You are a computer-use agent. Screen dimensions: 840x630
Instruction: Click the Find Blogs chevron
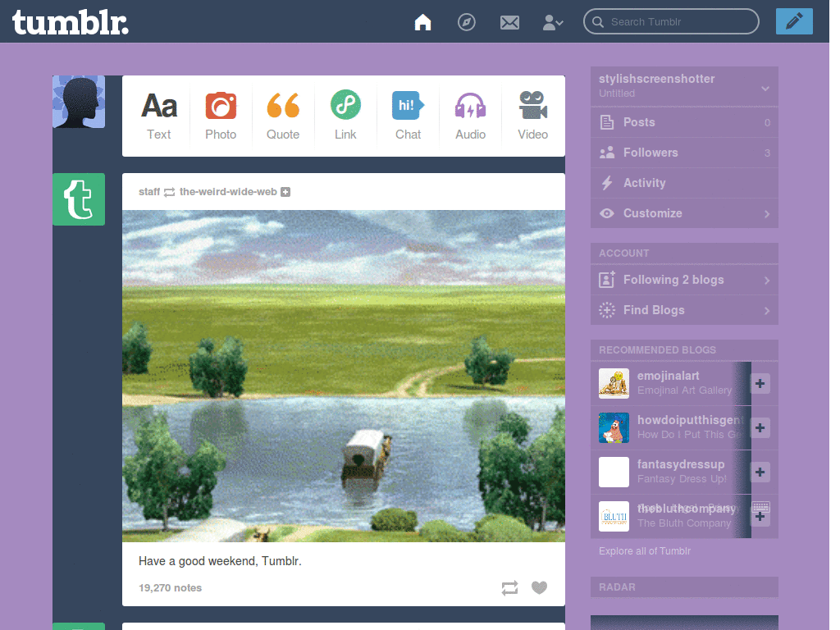point(767,311)
